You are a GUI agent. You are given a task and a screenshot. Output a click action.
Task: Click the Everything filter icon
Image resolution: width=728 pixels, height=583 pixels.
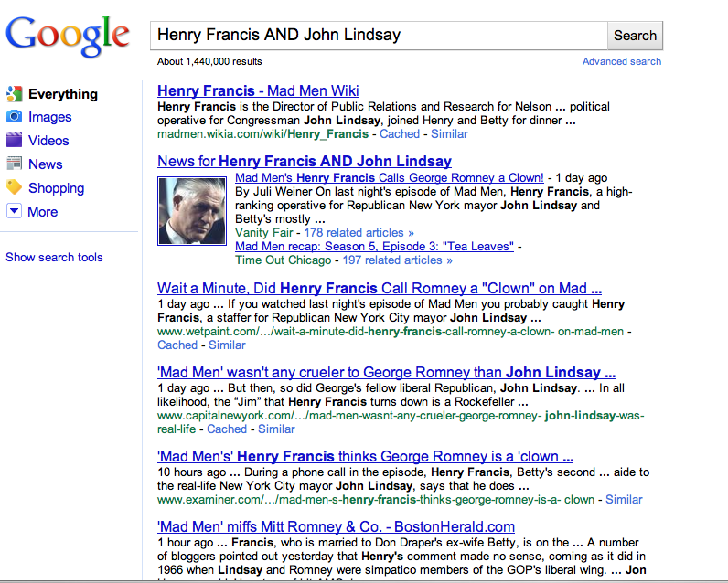point(14,94)
